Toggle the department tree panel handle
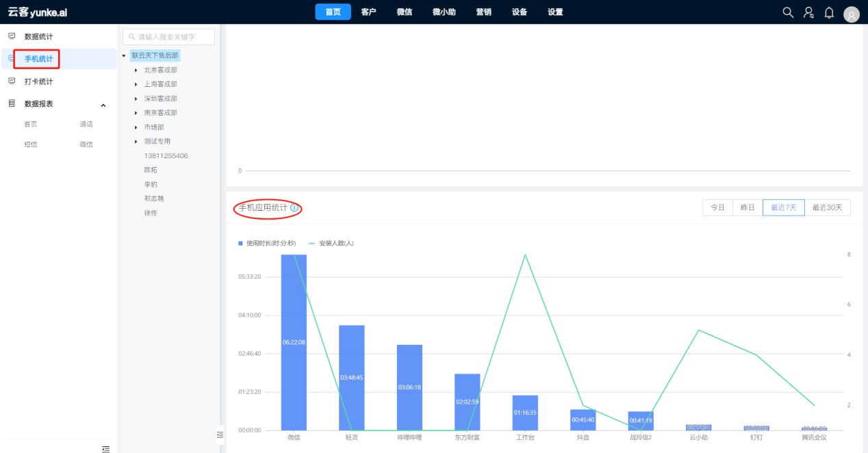The height and width of the screenshot is (453, 868). [x=220, y=435]
